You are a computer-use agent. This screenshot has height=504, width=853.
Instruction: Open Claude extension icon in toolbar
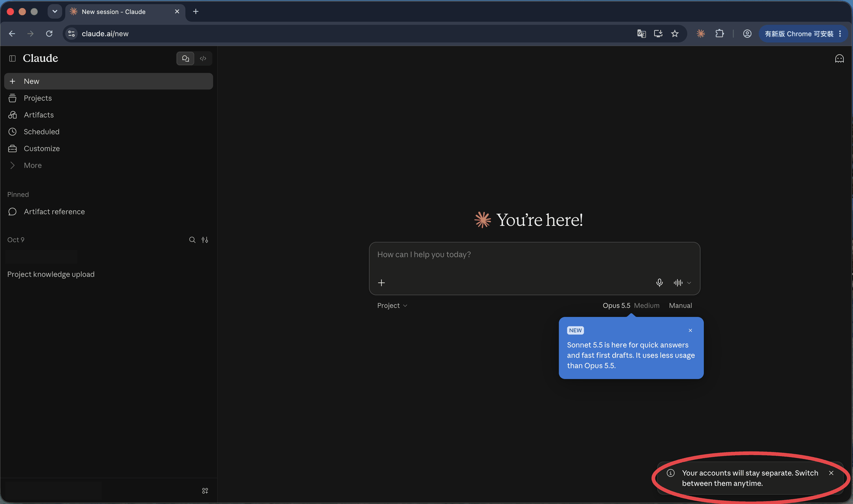701,34
